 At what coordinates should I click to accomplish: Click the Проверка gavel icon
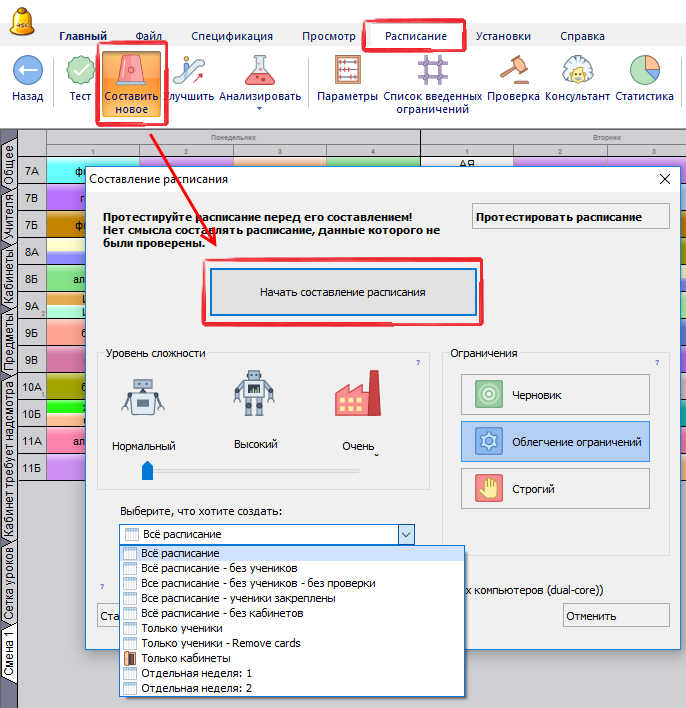(513, 72)
